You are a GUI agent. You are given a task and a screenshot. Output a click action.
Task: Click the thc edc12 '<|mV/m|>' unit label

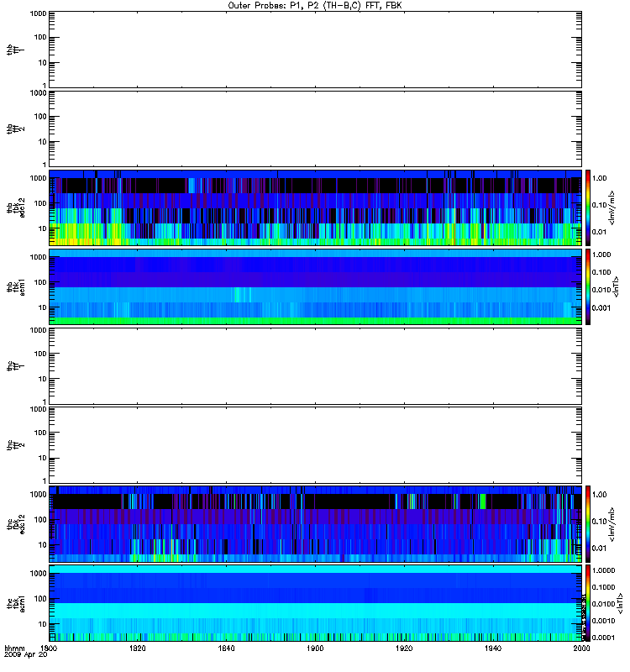click(x=612, y=523)
